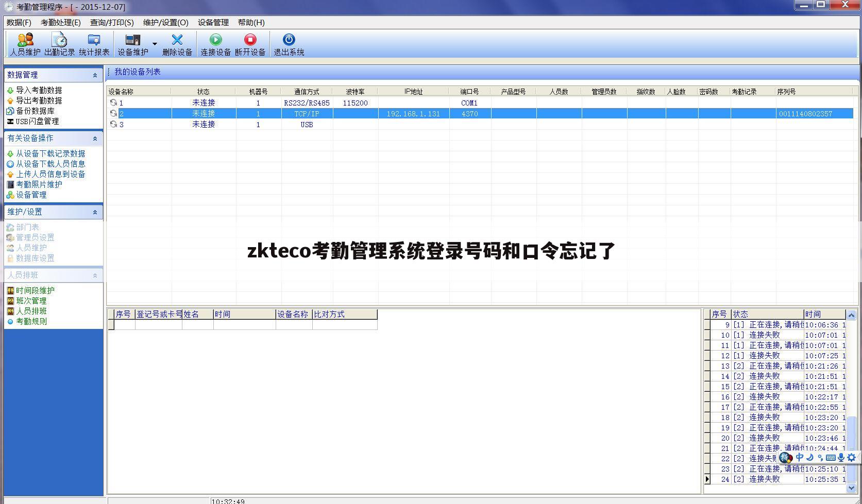Click USB闪盘管理 link
The image size is (862, 504).
pos(37,121)
